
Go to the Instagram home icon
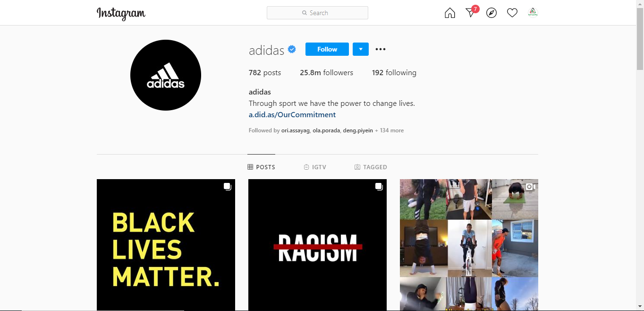point(450,13)
